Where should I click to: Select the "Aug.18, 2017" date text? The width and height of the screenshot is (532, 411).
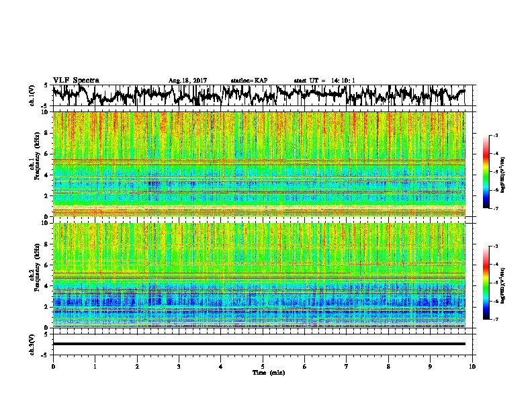pyautogui.click(x=187, y=81)
